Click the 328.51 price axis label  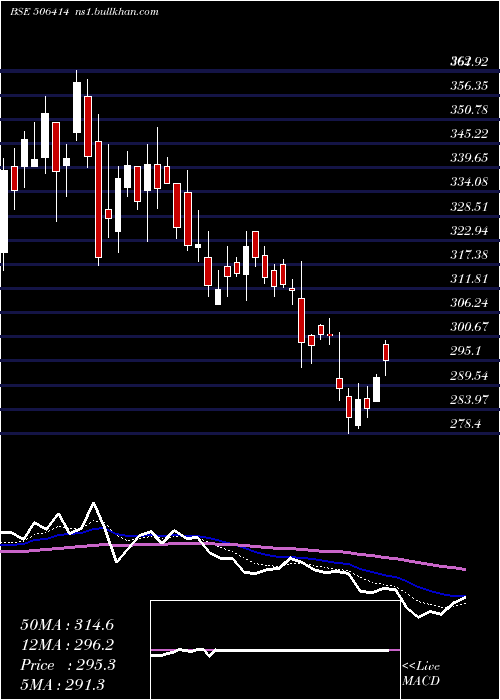469,207
